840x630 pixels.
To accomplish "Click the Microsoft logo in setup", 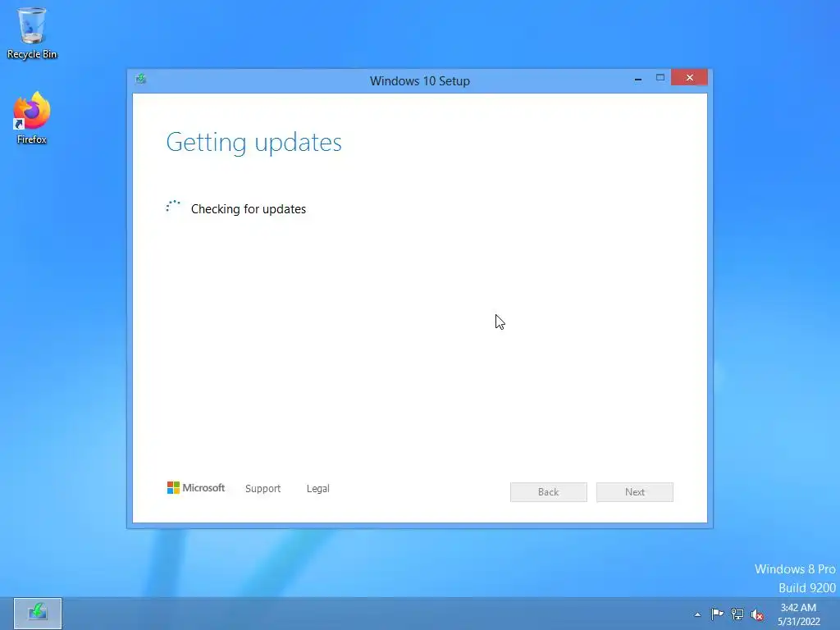I will [x=195, y=487].
